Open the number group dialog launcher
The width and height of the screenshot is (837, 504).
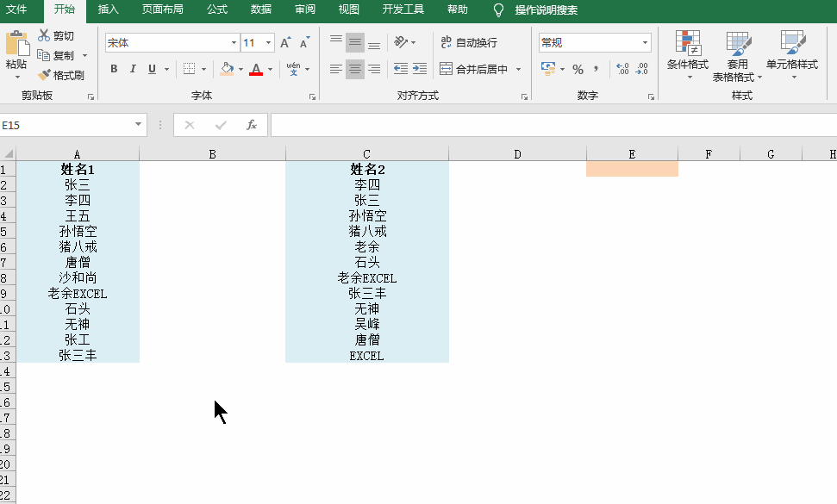(651, 97)
